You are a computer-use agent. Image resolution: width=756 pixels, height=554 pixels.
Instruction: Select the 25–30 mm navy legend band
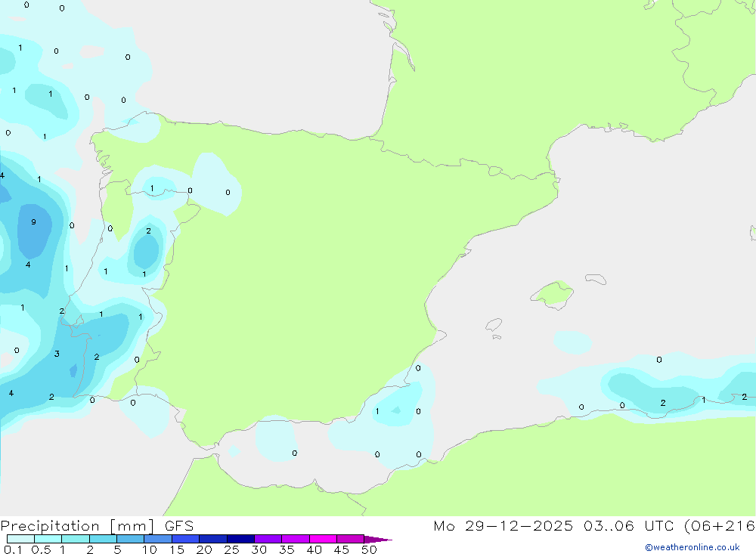pyautogui.click(x=240, y=539)
